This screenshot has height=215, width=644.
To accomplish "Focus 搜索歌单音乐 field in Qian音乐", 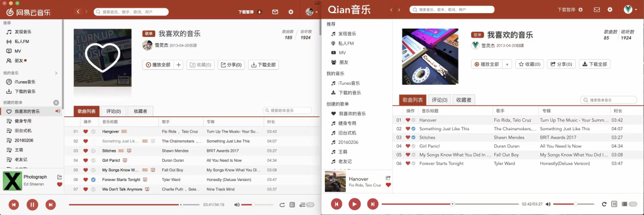I will pyautogui.click(x=609, y=100).
